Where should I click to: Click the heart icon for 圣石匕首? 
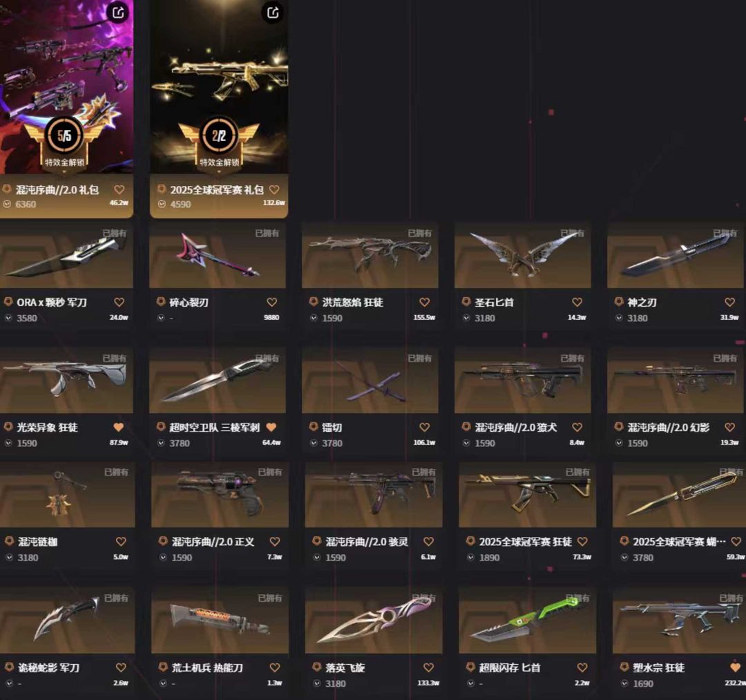(577, 302)
